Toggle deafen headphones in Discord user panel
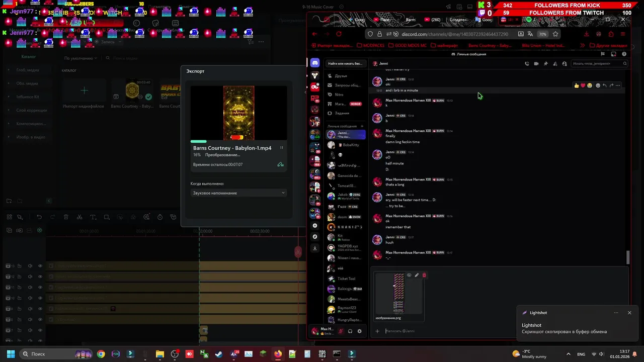The width and height of the screenshot is (644, 362). click(350, 331)
